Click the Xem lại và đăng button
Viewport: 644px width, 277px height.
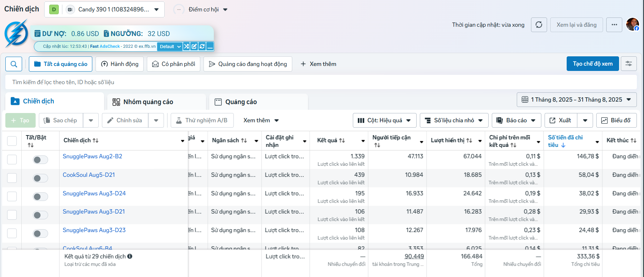(x=577, y=25)
